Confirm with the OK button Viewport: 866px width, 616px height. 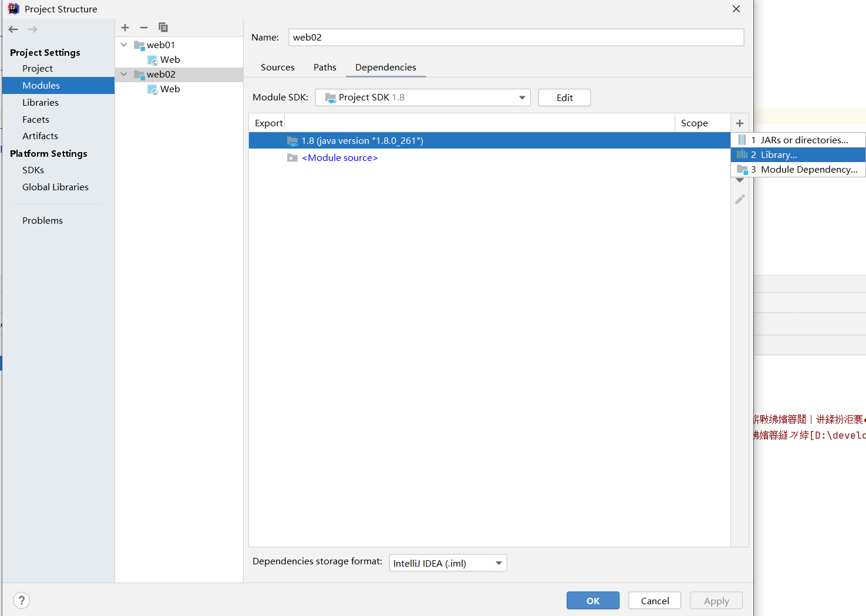point(593,601)
